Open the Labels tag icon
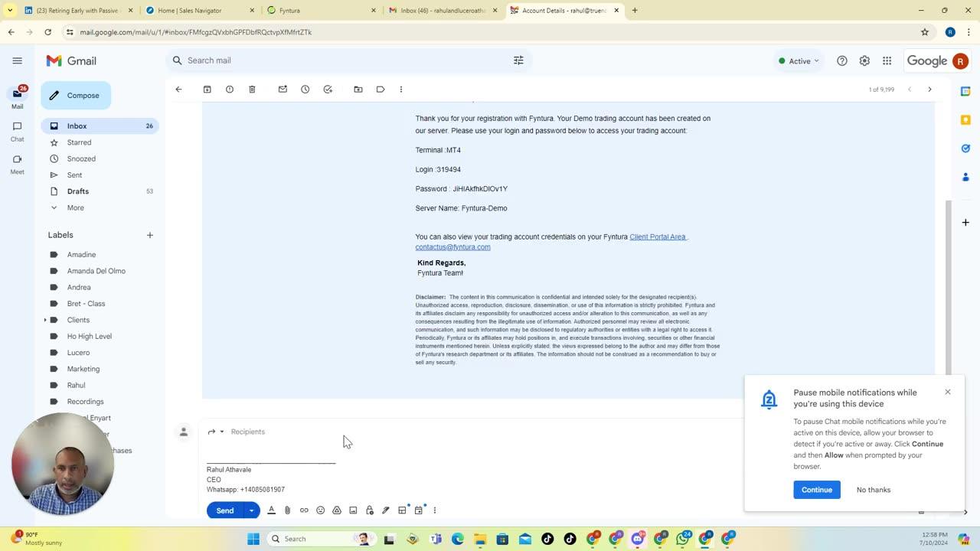Screen dimensions: 980x551 pyautogui.click(x=381, y=90)
